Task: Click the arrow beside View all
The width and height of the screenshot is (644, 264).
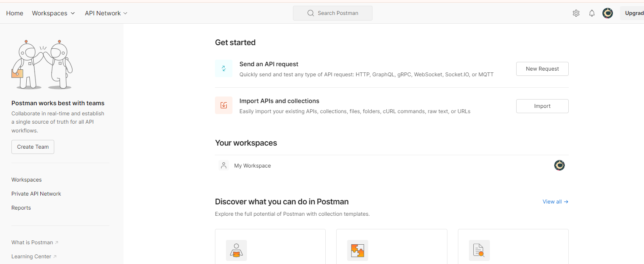Action: (566, 202)
